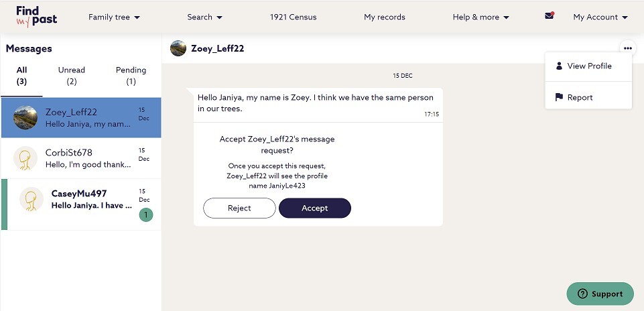
Task: Reject the message request
Action: click(x=239, y=208)
